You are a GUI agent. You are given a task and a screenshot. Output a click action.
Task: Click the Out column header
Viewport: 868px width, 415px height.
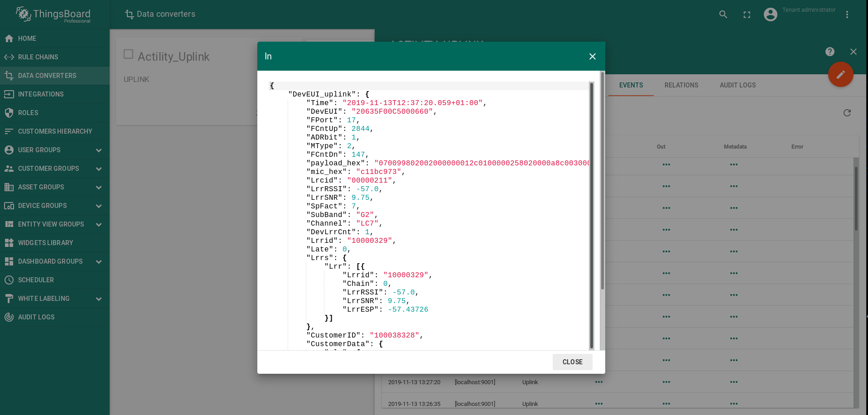[x=661, y=147]
